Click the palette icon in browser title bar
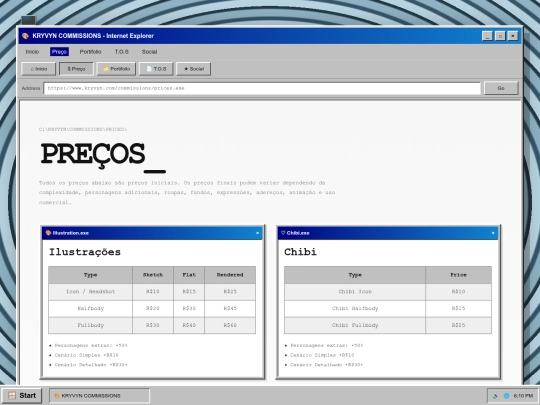 coord(25,36)
